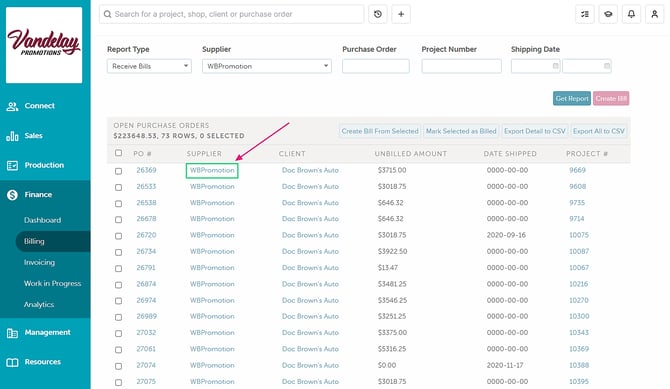Open the Management menu in sidebar
The height and width of the screenshot is (389, 670).
pos(47,332)
